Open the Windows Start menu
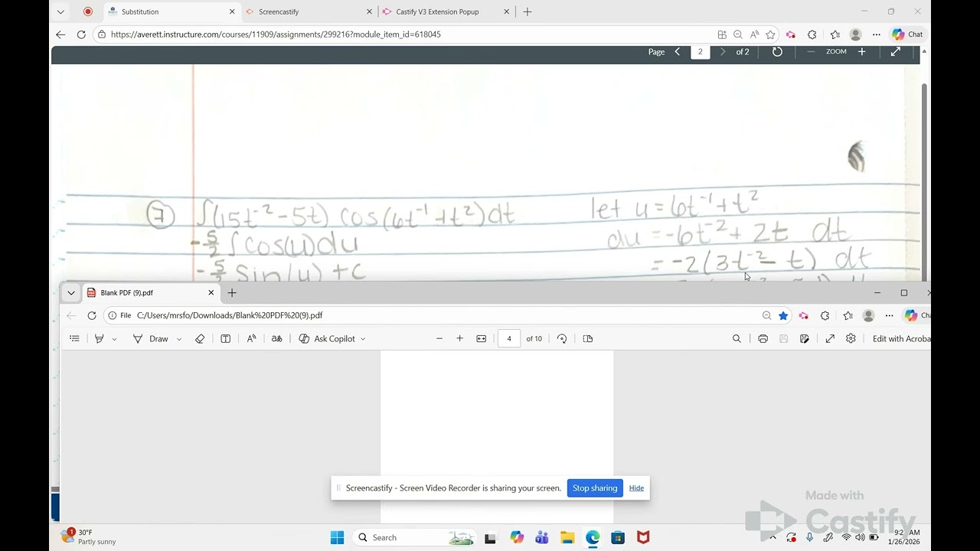980x551 pixels. (x=337, y=537)
